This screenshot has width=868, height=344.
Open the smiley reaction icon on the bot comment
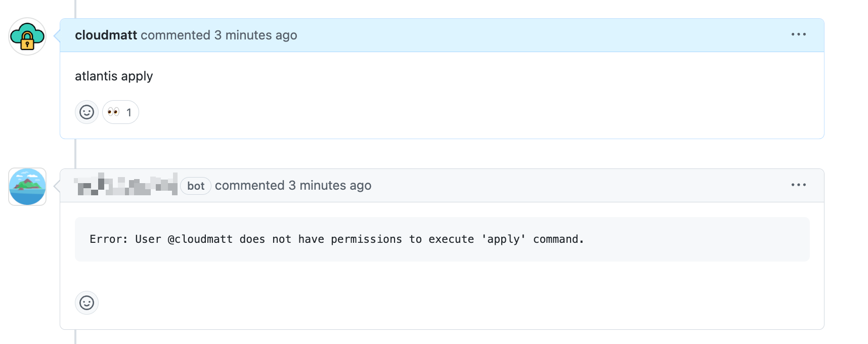(86, 303)
